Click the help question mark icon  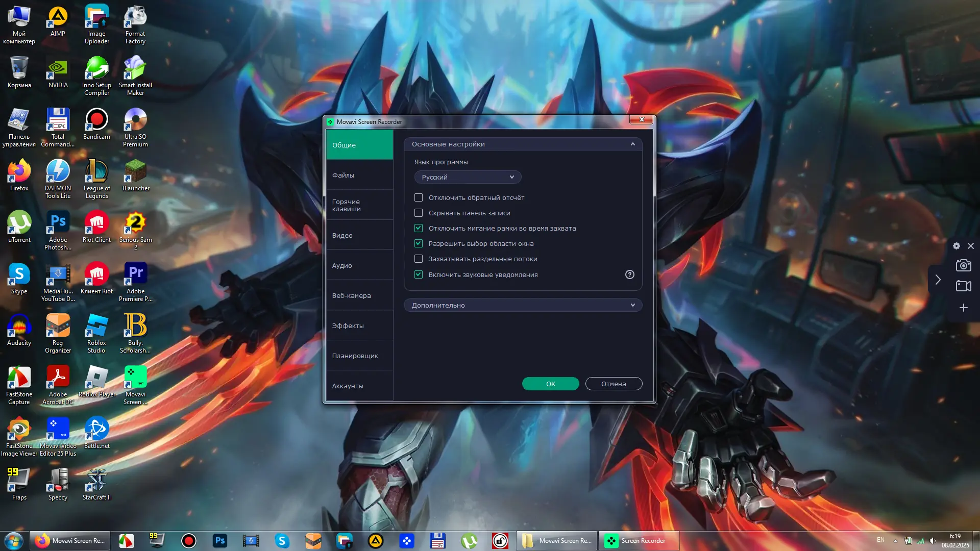tap(629, 274)
